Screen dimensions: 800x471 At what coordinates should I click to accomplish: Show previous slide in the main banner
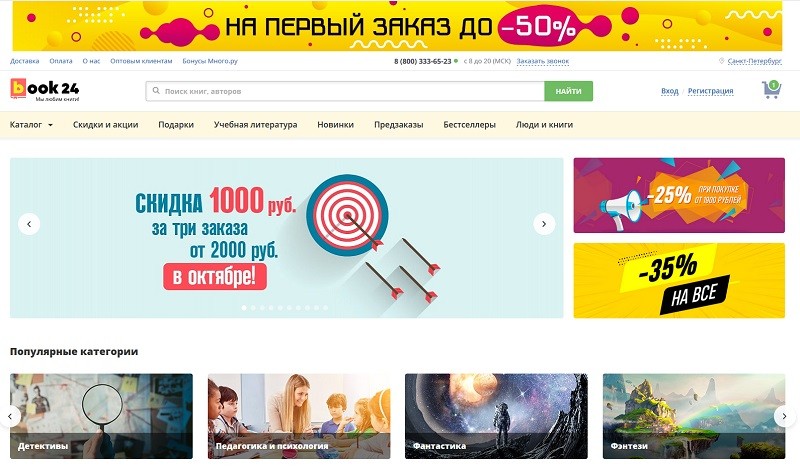(29, 224)
